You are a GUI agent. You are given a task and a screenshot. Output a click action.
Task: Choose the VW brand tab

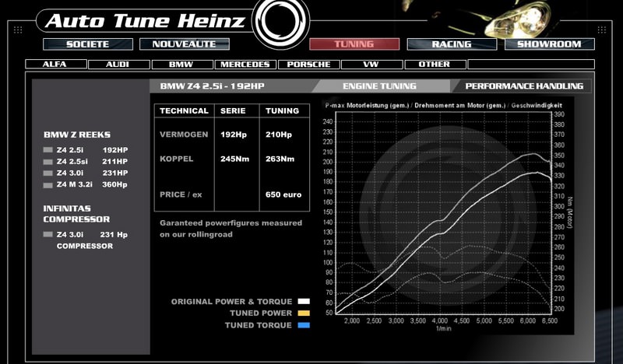(x=372, y=65)
